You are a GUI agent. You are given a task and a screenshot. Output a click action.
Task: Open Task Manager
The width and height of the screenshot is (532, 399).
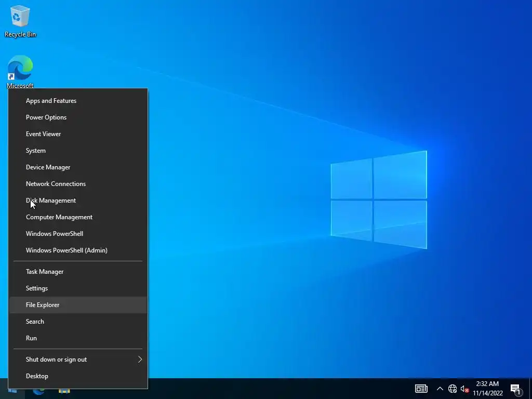78,272
